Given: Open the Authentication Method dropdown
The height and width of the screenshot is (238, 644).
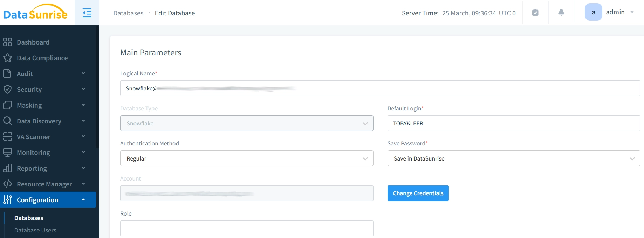Looking at the screenshot, I should 246,158.
